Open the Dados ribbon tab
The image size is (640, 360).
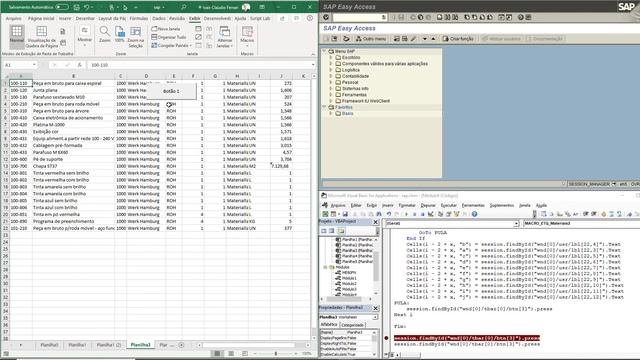159,18
